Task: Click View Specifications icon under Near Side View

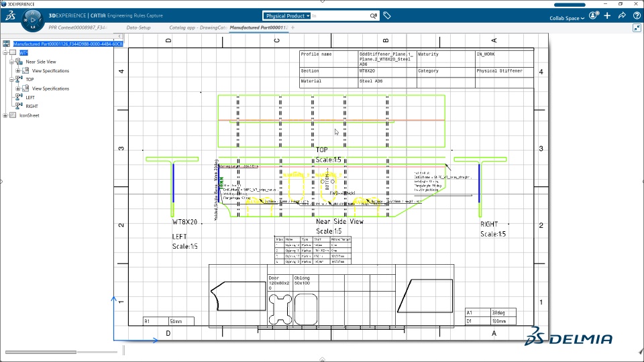Action: 25,70
